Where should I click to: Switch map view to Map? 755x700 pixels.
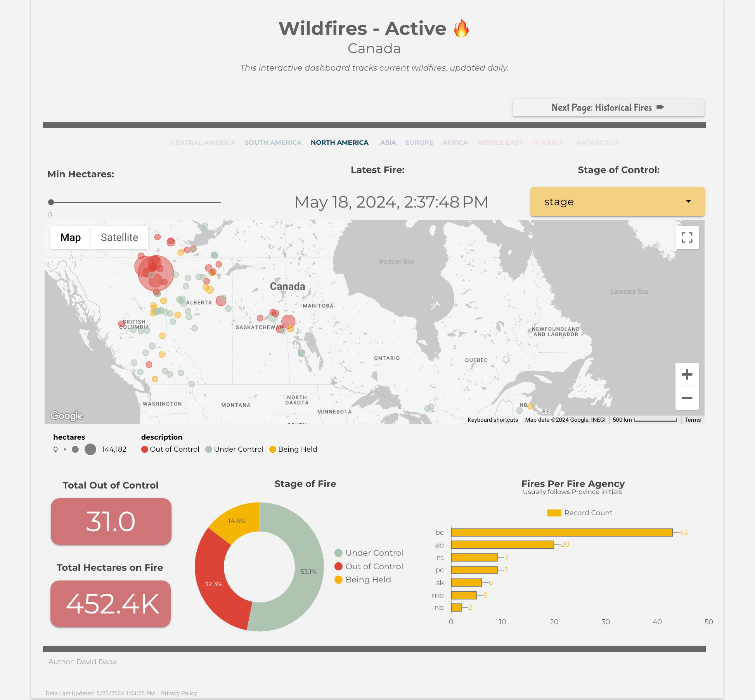70,237
